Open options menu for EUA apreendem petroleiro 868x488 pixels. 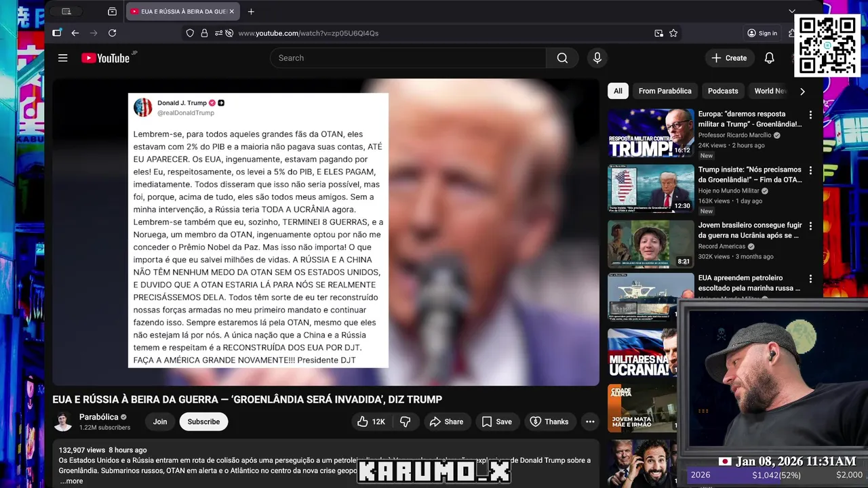tap(810, 279)
